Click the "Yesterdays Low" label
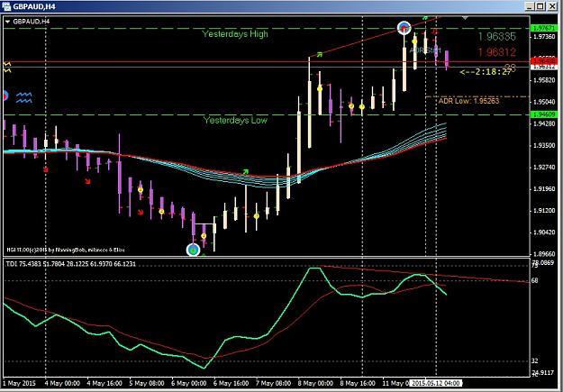 point(235,120)
